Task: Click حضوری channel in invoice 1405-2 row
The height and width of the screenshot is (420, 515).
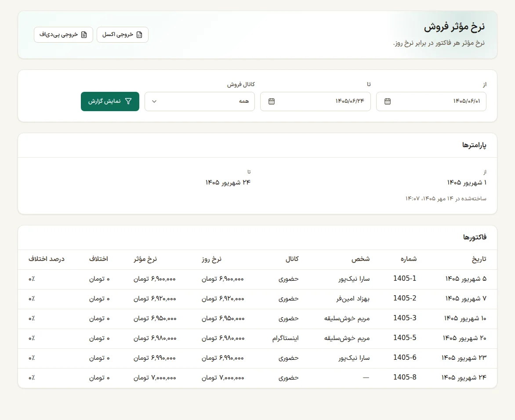Action: coord(288,298)
